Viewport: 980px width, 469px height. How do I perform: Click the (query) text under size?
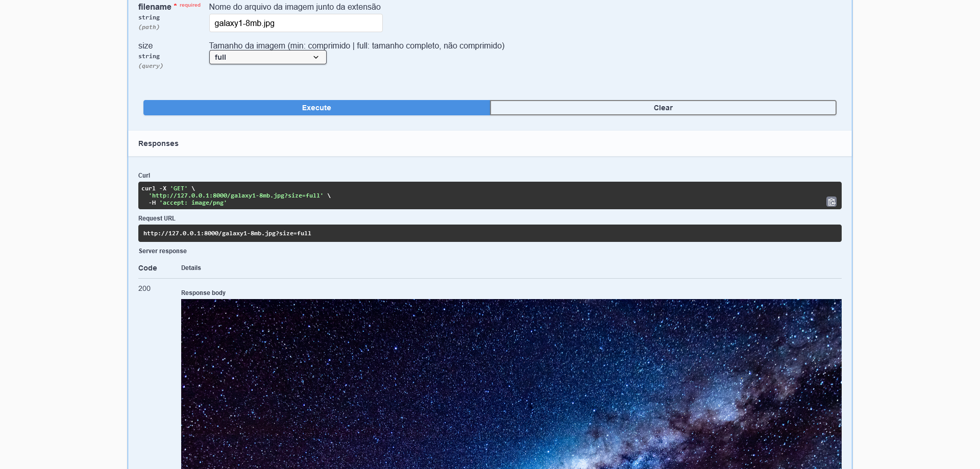point(151,66)
